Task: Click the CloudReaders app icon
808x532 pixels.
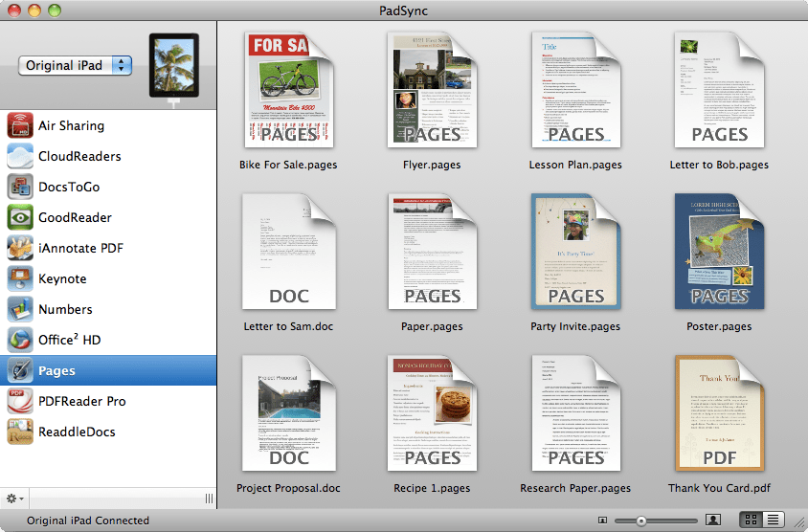Action: (20, 157)
